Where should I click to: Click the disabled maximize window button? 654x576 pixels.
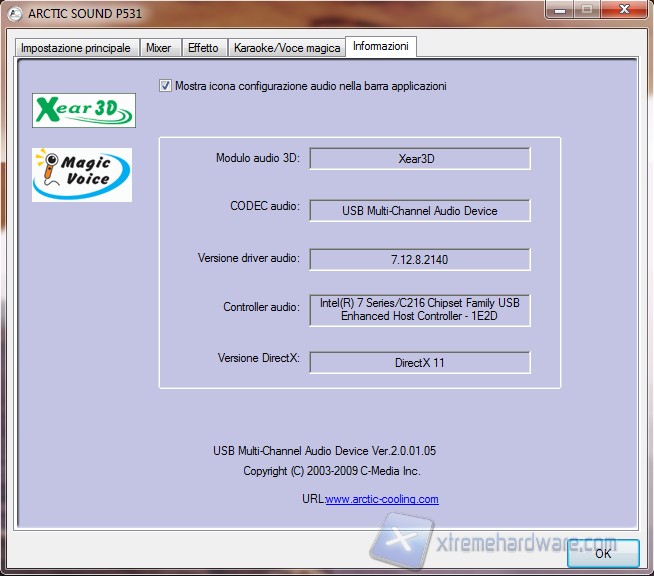586,10
